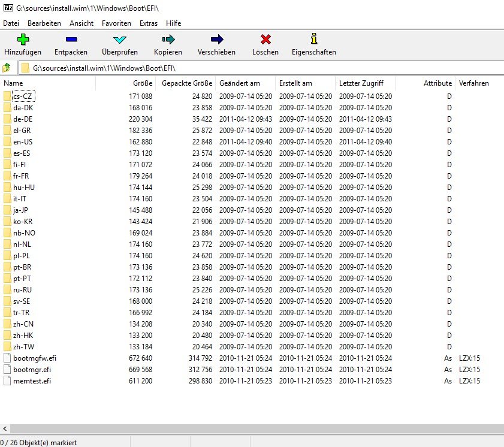504x447 pixels.
Task: Select the bootmgfw.efi file
Action: tap(33, 358)
